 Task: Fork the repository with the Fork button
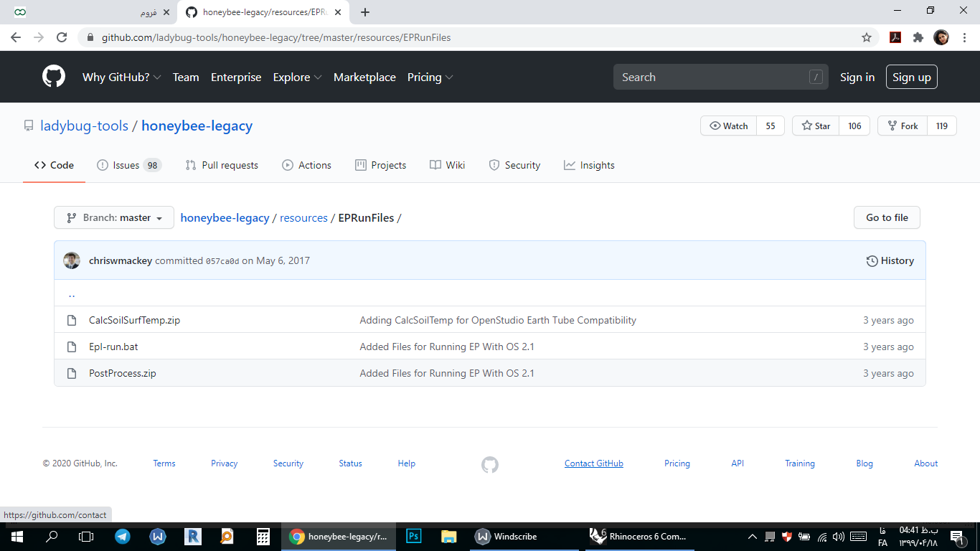[x=903, y=126]
